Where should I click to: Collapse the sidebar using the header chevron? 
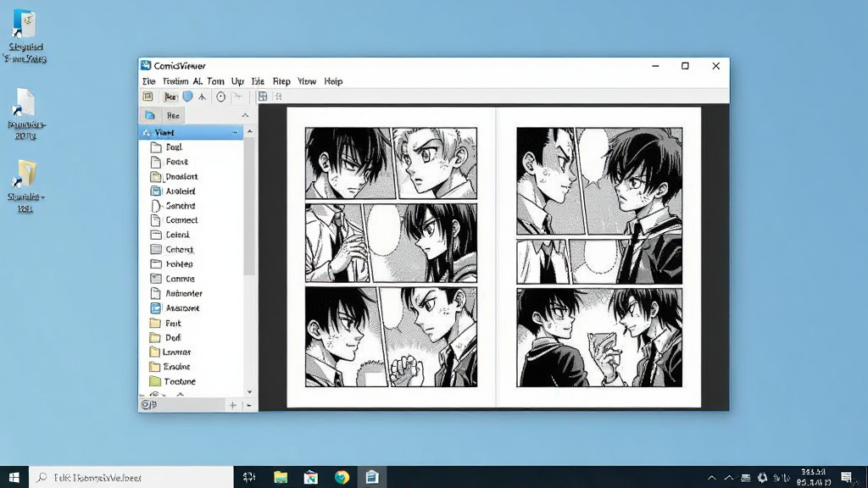click(x=245, y=115)
